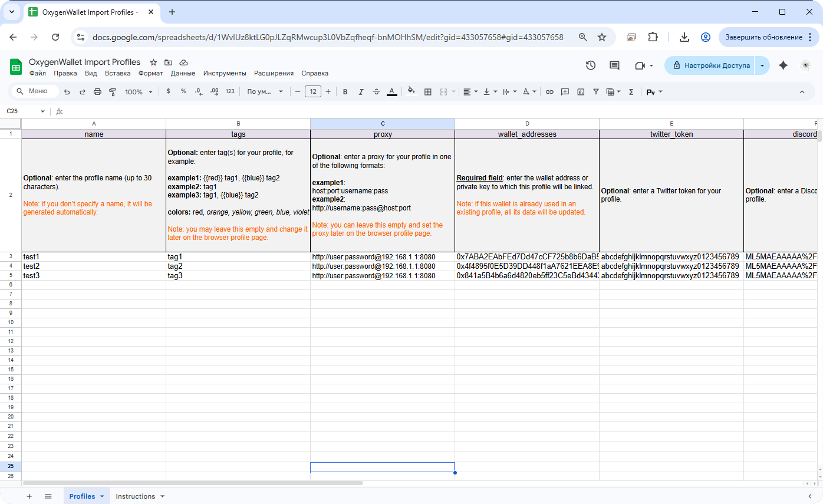Create a filter with the funnel icon
Screen dimensions: 823x504
[596, 92]
